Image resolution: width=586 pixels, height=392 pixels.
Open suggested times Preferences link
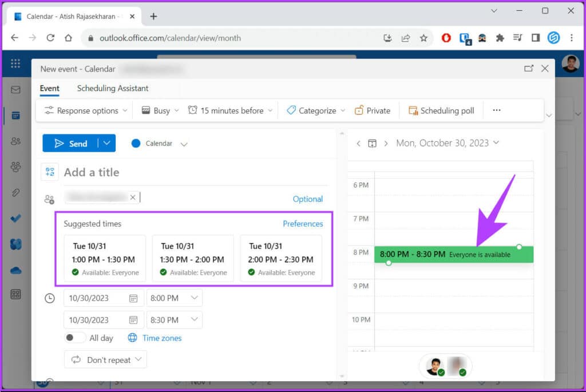[x=303, y=223]
